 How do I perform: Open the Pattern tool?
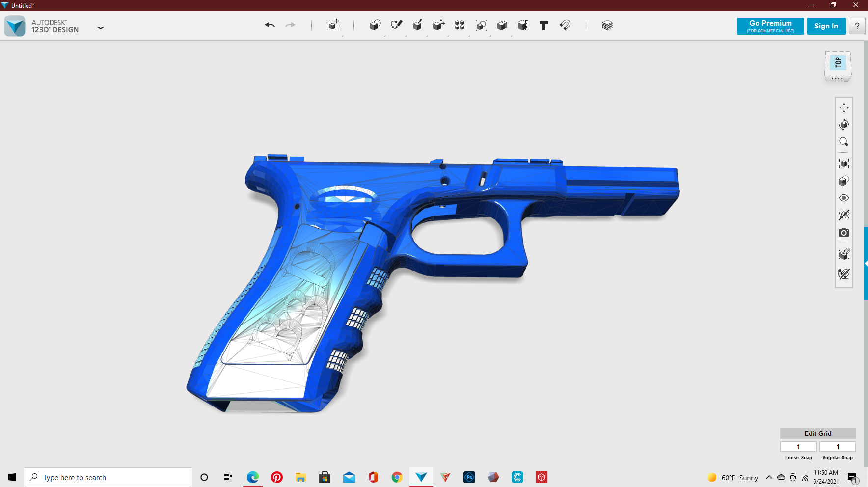pyautogui.click(x=460, y=26)
